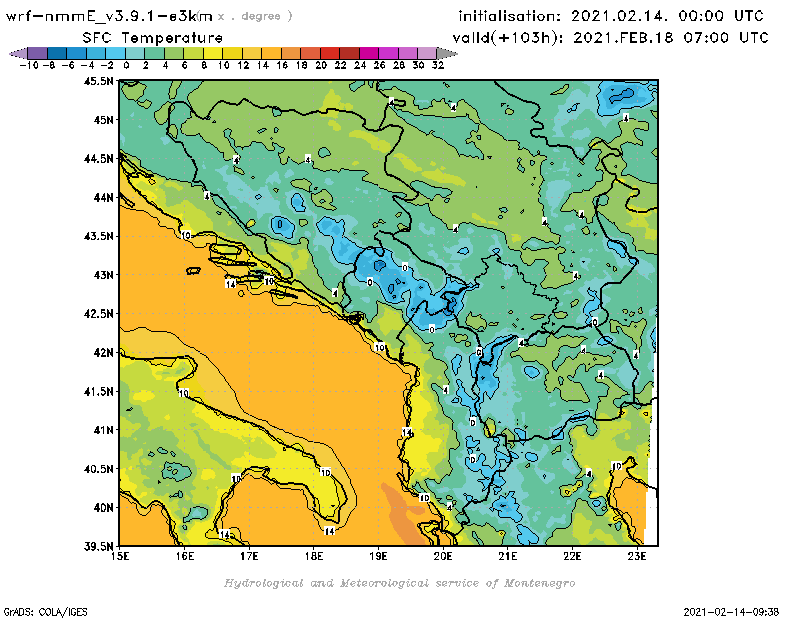Click the 'initialisation: 2021.02.14. 00:00 UTC' text
Viewport: 800px width, 618px height.
click(611, 16)
